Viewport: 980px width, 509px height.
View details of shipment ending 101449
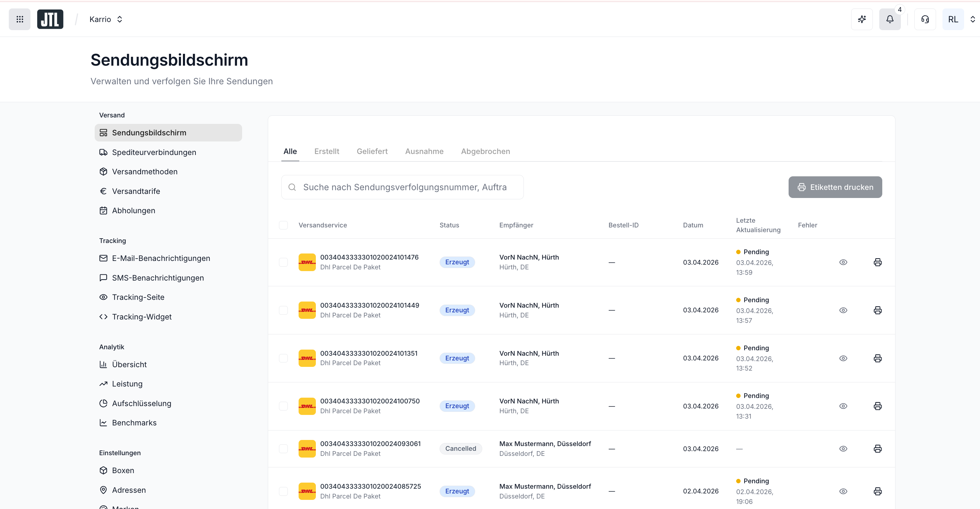(x=843, y=310)
